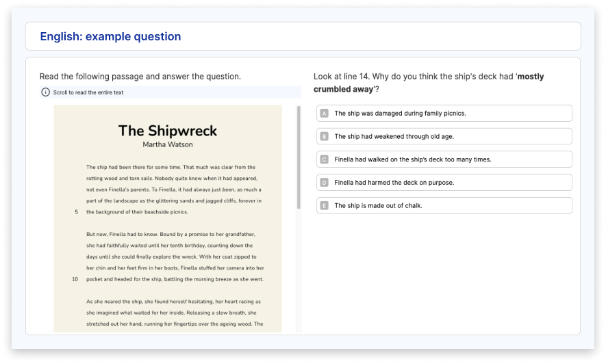Click the first paragraph of the passage
This screenshot has width=606, height=364.
(x=175, y=190)
